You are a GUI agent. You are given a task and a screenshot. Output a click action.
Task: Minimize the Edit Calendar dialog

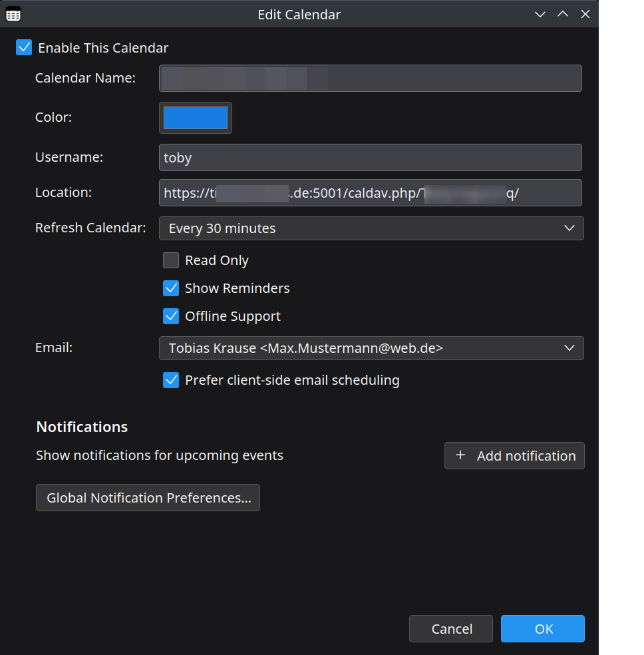pos(540,14)
